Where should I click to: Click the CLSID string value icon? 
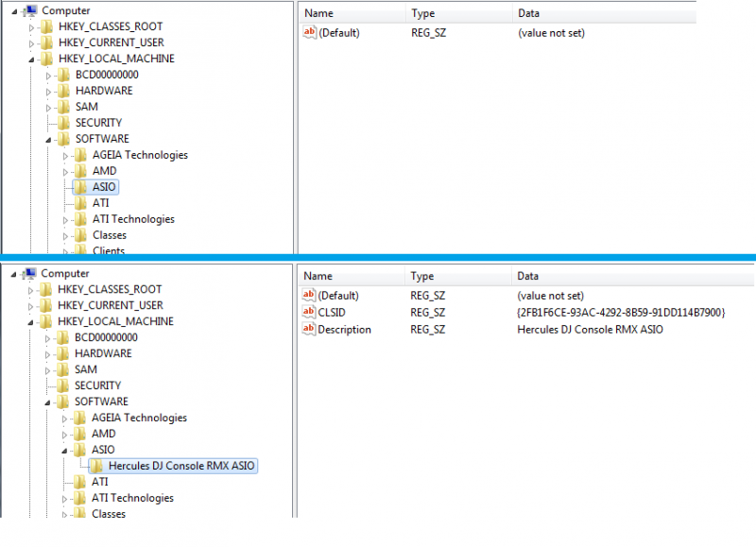(309, 313)
